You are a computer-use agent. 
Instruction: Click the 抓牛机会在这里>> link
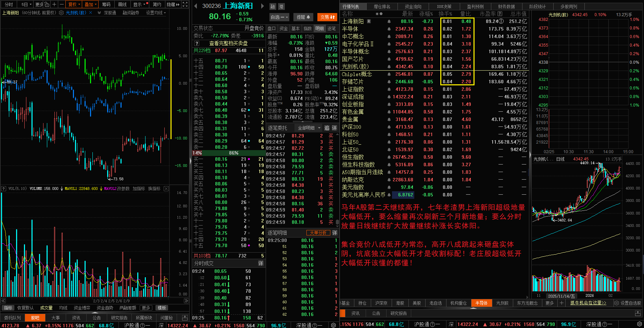click(x=588, y=303)
